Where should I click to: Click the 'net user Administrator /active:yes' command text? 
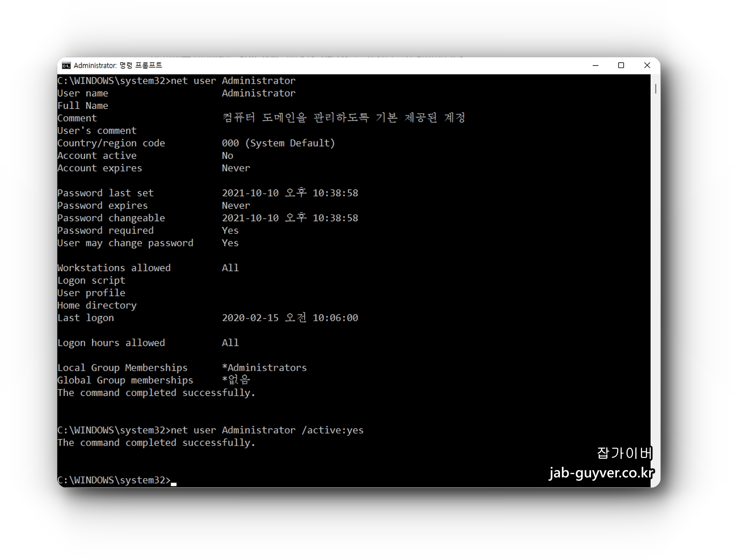[267, 430]
